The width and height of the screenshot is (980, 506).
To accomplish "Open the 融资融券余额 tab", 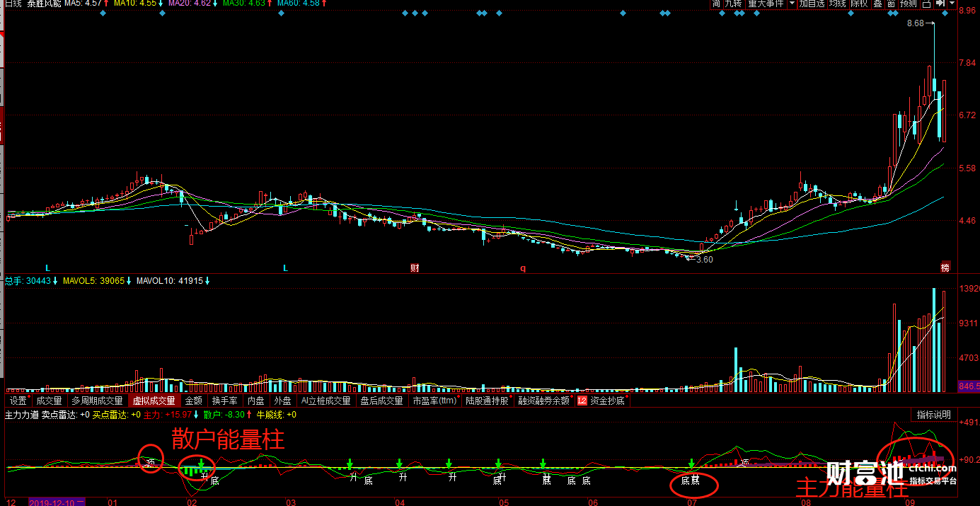I will click(x=544, y=401).
